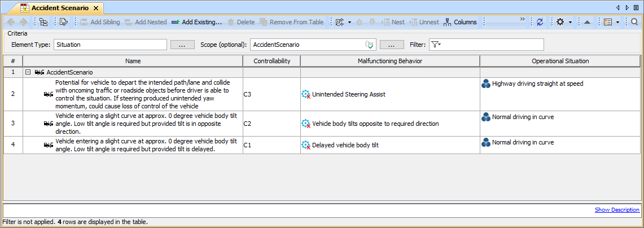Click the tree structure display icon
The image size is (644, 228).
click(x=43, y=22)
